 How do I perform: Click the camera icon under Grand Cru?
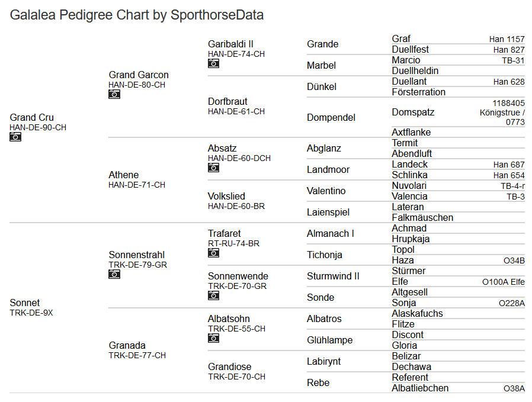pos(15,137)
